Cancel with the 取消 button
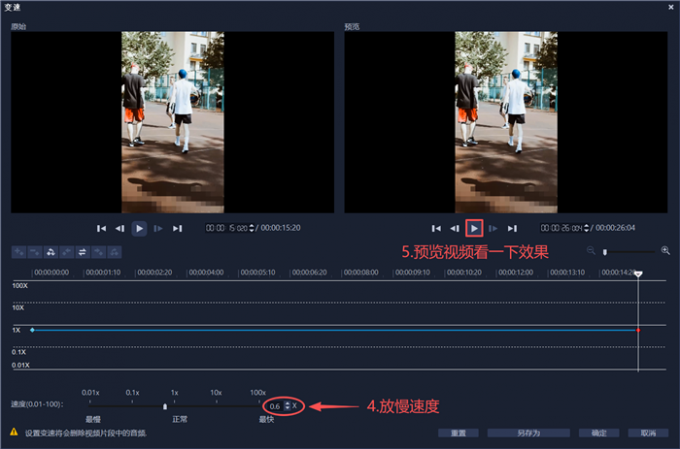Viewport: 680px width, 449px height. pyautogui.click(x=648, y=433)
